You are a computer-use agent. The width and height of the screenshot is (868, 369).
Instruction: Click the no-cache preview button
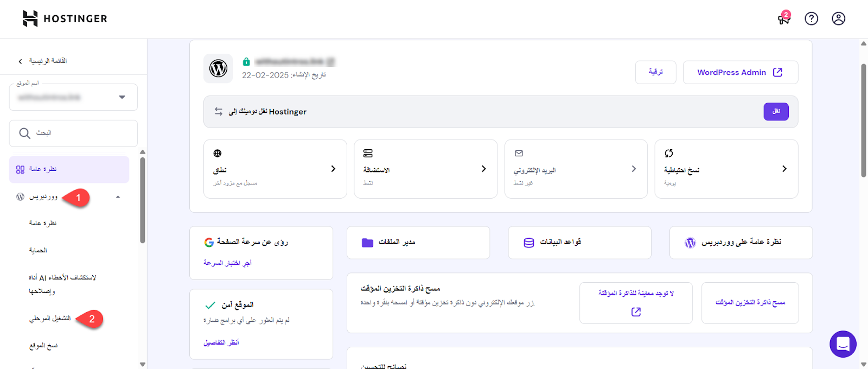click(636, 303)
